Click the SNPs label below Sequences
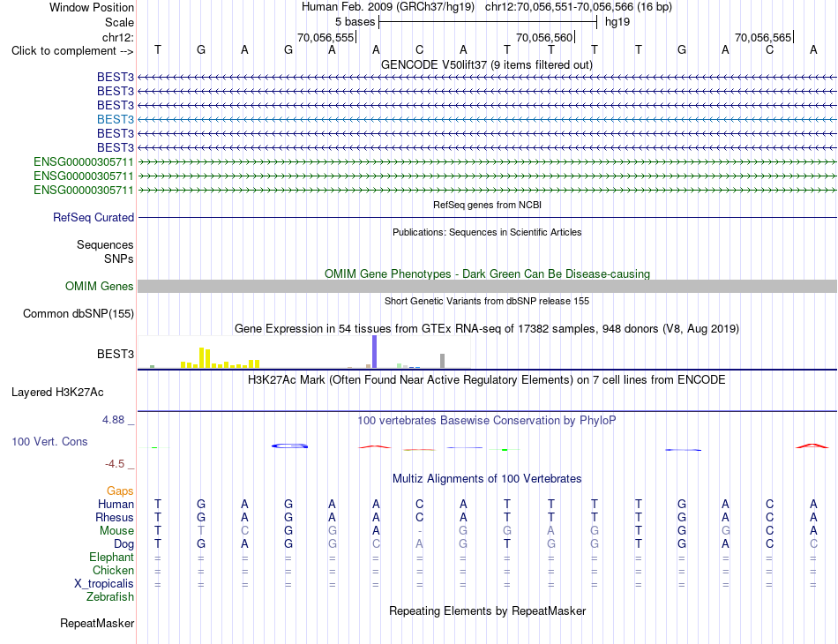This screenshot has width=838, height=644. click(x=119, y=258)
